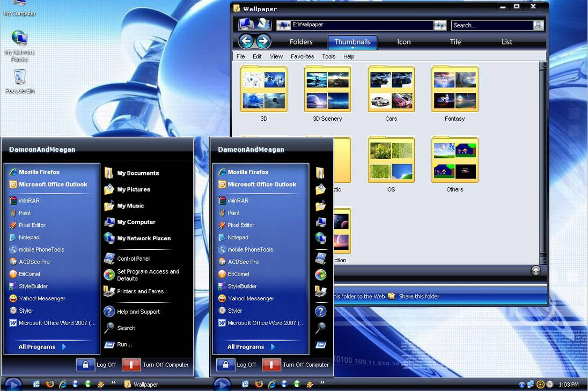Select Control Panel in left Start menu

(x=133, y=259)
